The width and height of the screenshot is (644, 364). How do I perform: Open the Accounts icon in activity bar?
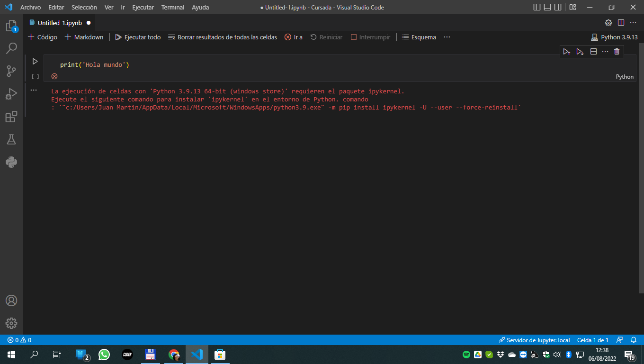(11, 300)
